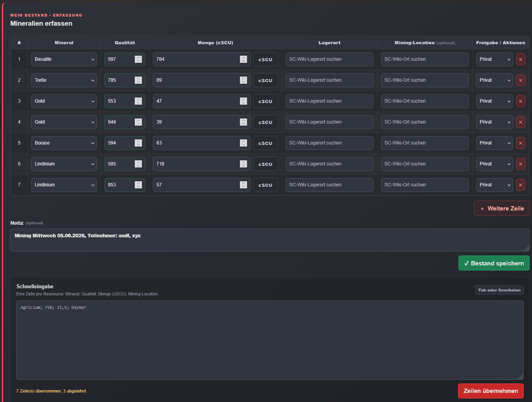Click into the Notiz text area
This screenshot has height=402, width=532.
pos(270,240)
